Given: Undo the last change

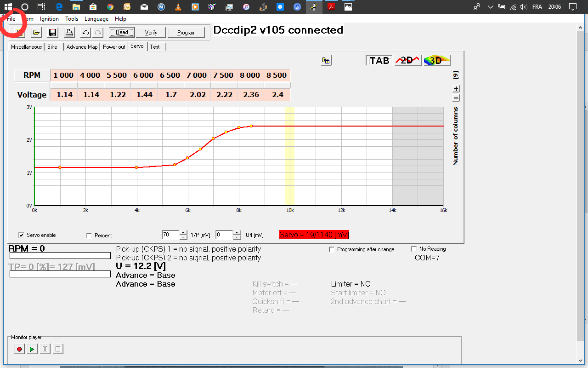Looking at the screenshot, I should click(85, 32).
